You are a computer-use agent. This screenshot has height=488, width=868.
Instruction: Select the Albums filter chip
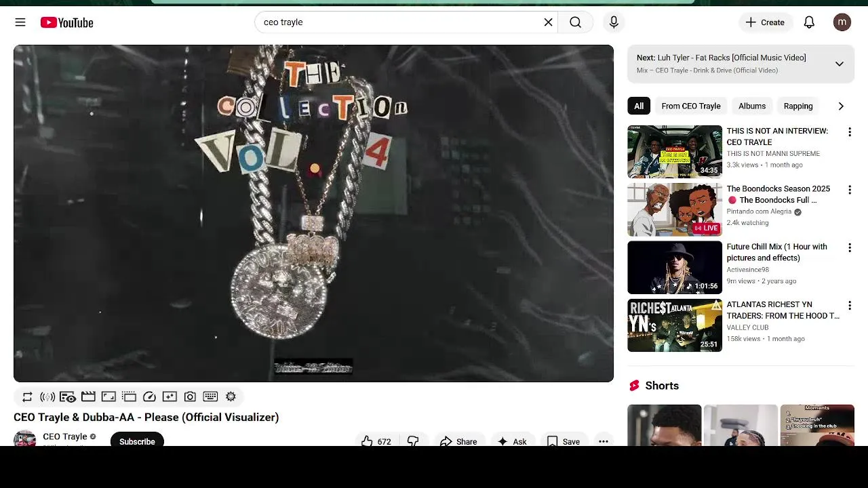point(752,106)
